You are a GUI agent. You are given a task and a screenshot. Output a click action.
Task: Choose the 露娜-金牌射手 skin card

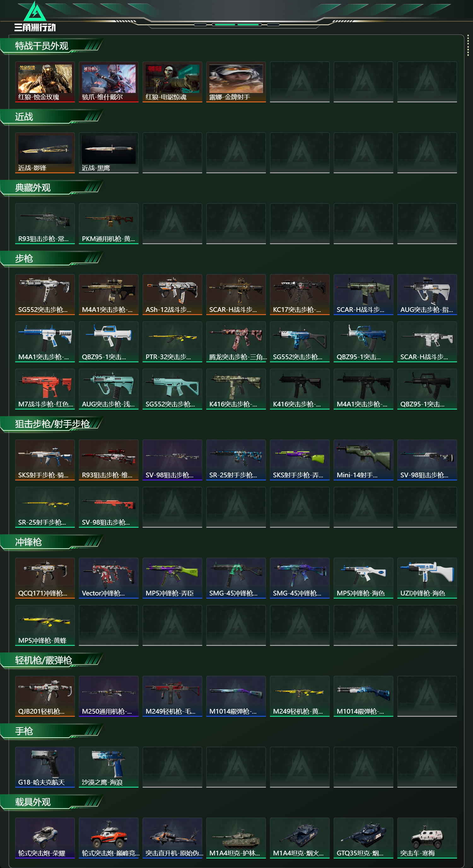click(236, 82)
